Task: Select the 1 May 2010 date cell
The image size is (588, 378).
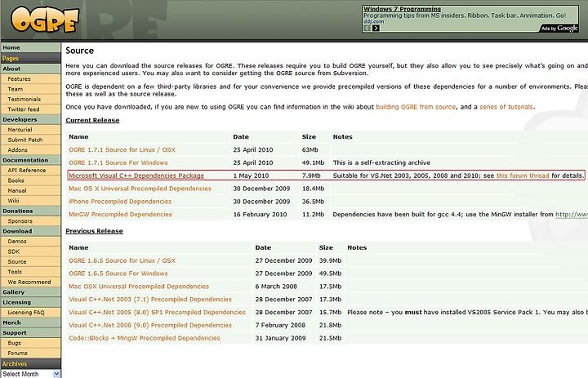Action: [x=251, y=176]
